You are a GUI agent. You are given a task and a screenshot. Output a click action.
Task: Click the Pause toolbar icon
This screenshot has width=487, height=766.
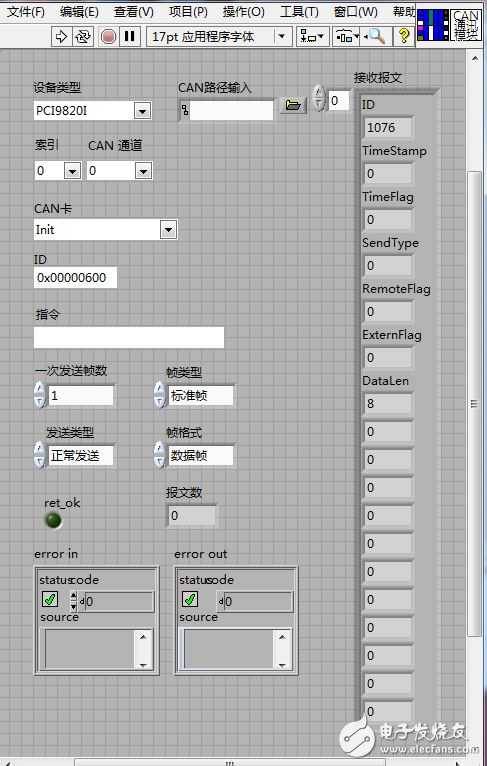[x=129, y=36]
